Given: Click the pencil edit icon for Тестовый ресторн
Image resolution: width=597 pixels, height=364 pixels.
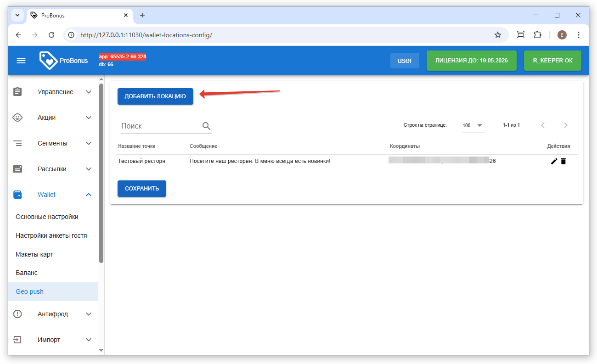Looking at the screenshot, I should point(554,161).
